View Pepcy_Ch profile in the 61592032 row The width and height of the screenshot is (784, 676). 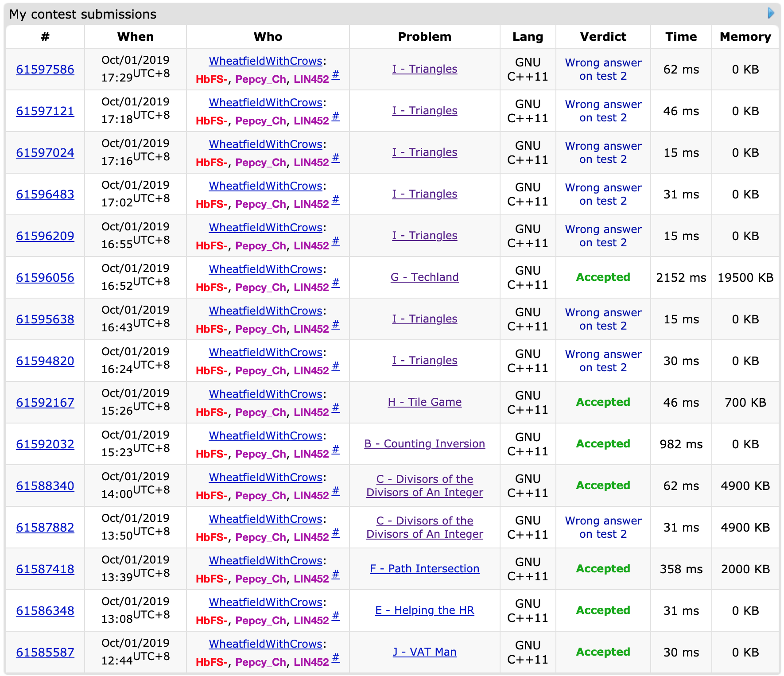[260, 454]
